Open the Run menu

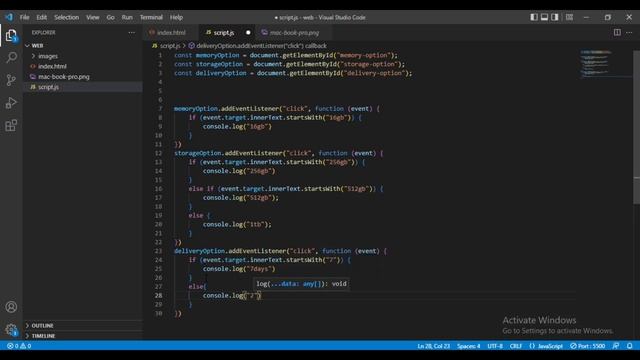(127, 17)
